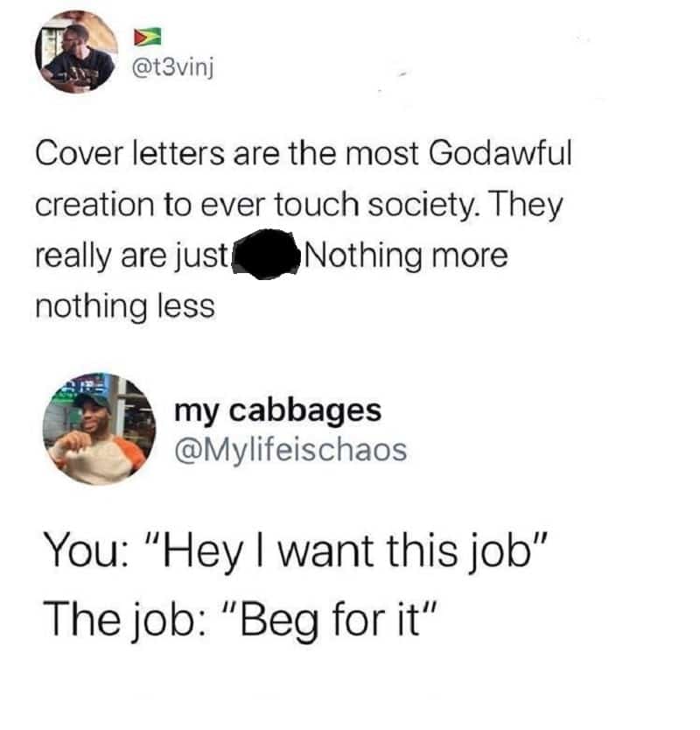Image resolution: width=700 pixels, height=730 pixels.
Task: Select the word "Godawful" in the tweet
Action: 500,154
